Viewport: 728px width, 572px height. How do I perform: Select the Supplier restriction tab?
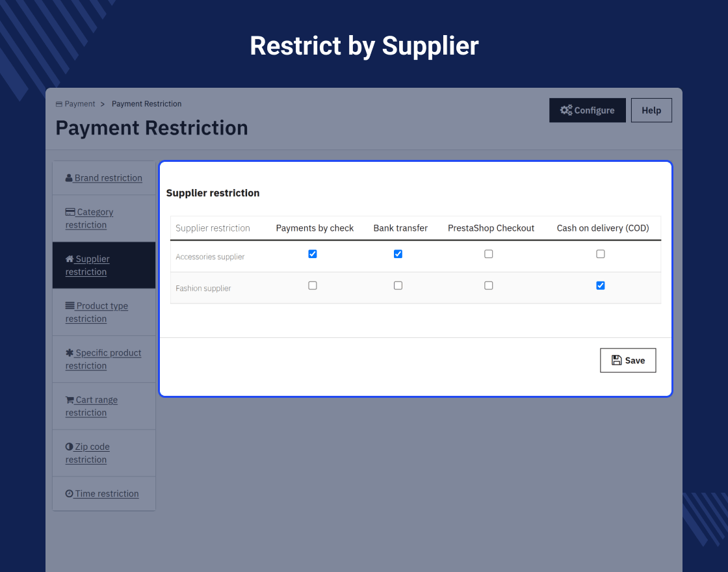click(x=104, y=265)
